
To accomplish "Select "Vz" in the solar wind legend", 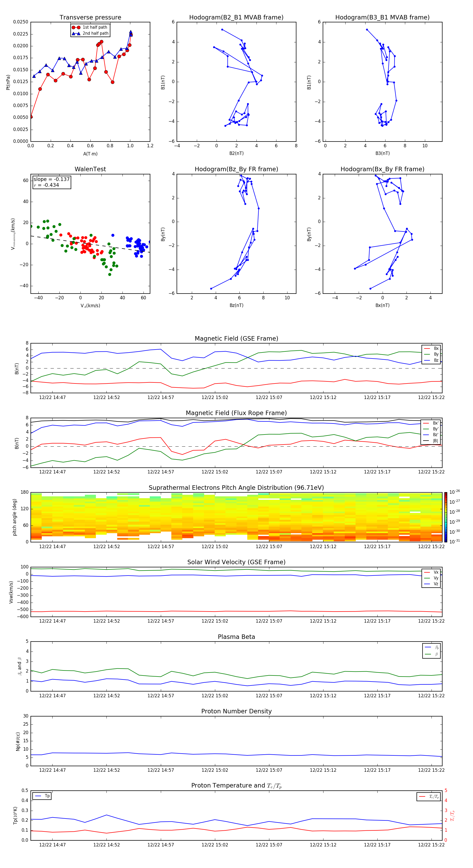I will tap(431, 584).
